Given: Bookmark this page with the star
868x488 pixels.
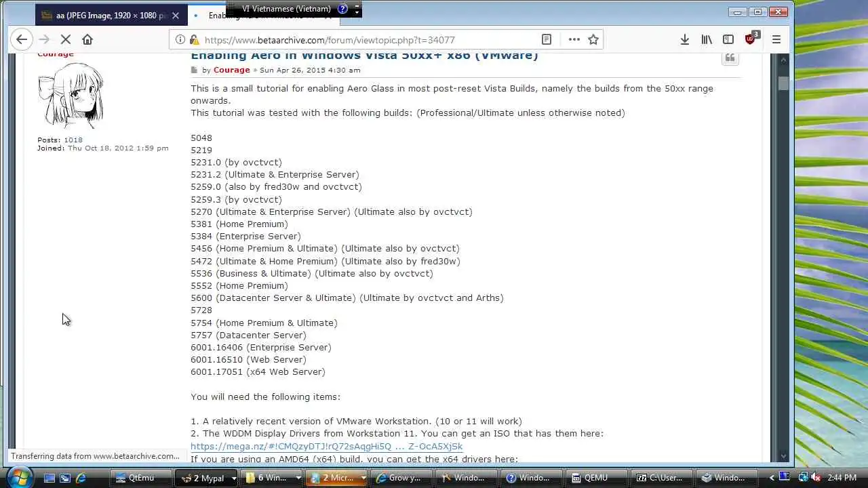Looking at the screenshot, I should 593,39.
